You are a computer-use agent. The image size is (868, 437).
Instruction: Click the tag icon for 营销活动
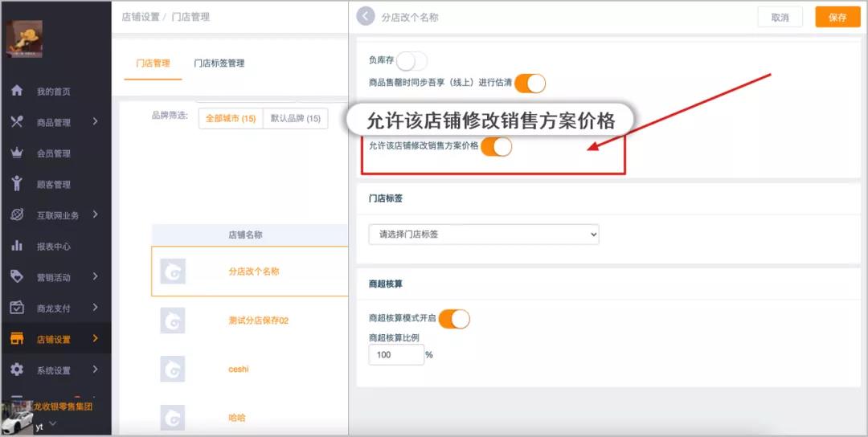[x=17, y=276]
